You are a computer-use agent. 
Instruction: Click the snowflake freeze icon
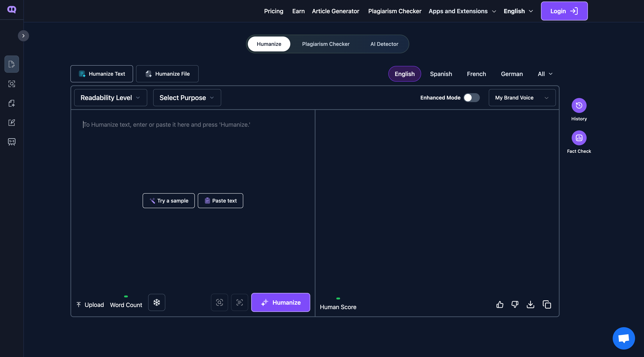(157, 303)
